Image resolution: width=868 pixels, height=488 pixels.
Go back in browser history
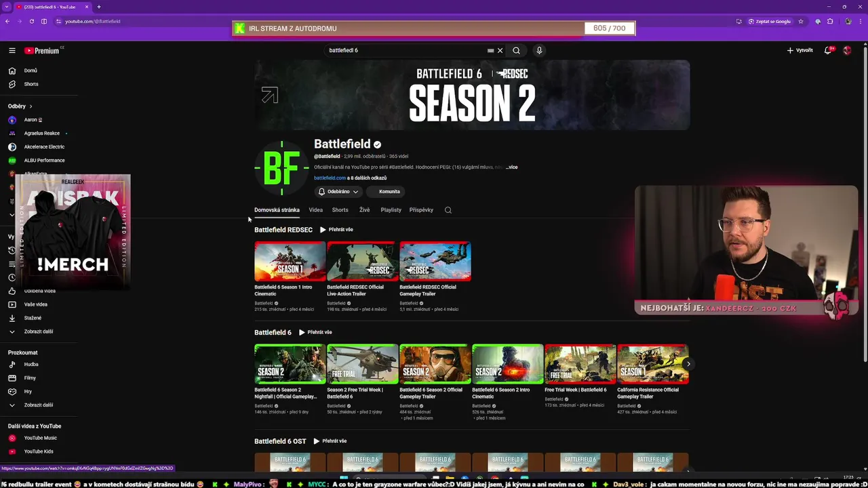7,21
